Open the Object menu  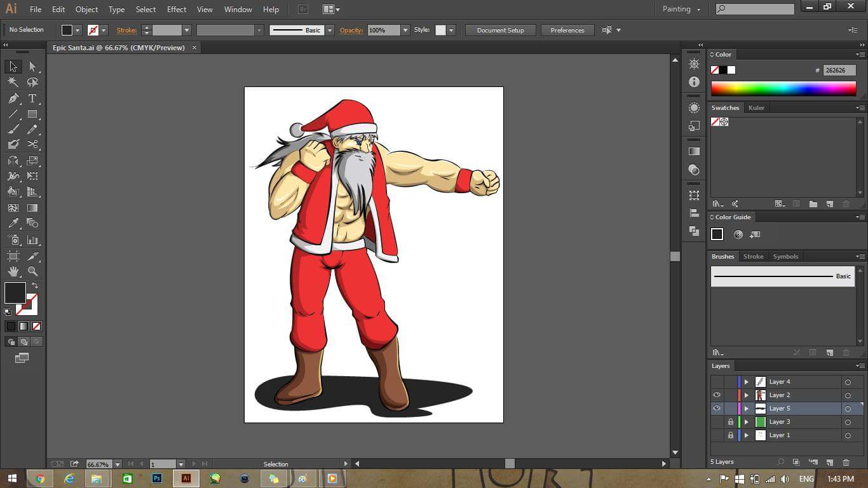point(86,10)
